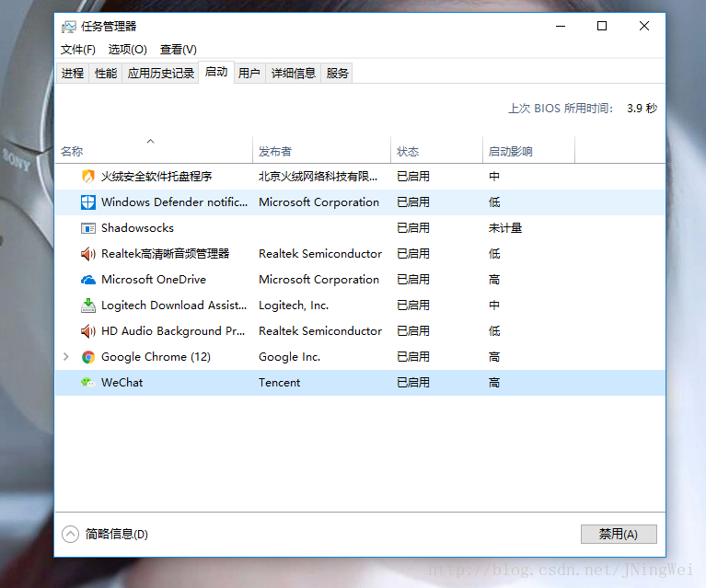Click the Google Chrome icon
Image resolution: width=706 pixels, height=588 pixels.
click(88, 357)
